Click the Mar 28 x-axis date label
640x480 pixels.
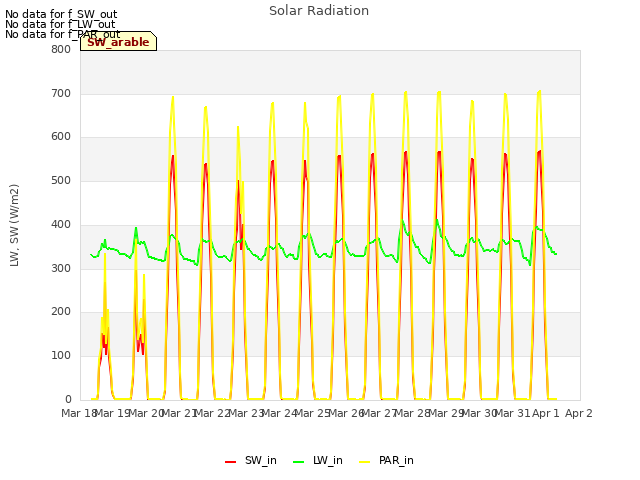click(413, 413)
